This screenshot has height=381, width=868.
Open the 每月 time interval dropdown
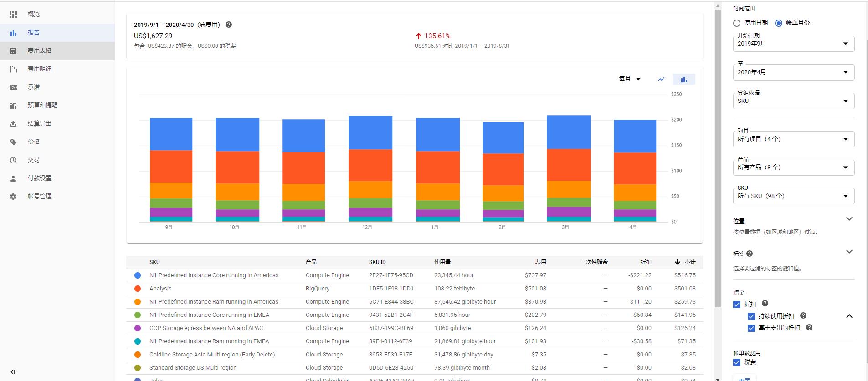[x=630, y=79]
